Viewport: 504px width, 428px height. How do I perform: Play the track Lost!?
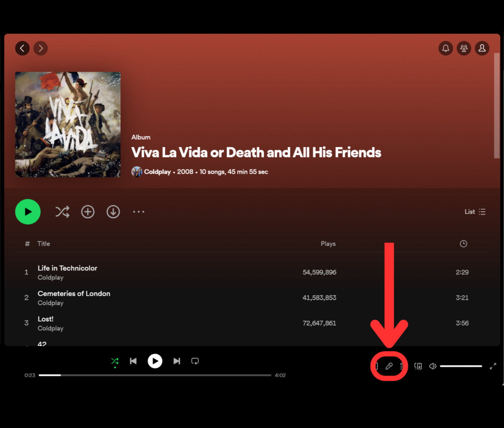coord(45,319)
